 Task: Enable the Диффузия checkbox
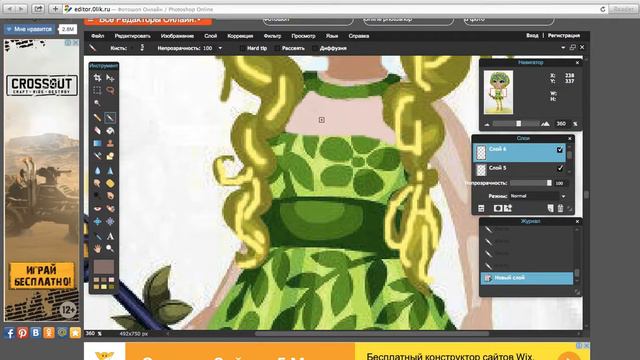point(315,48)
